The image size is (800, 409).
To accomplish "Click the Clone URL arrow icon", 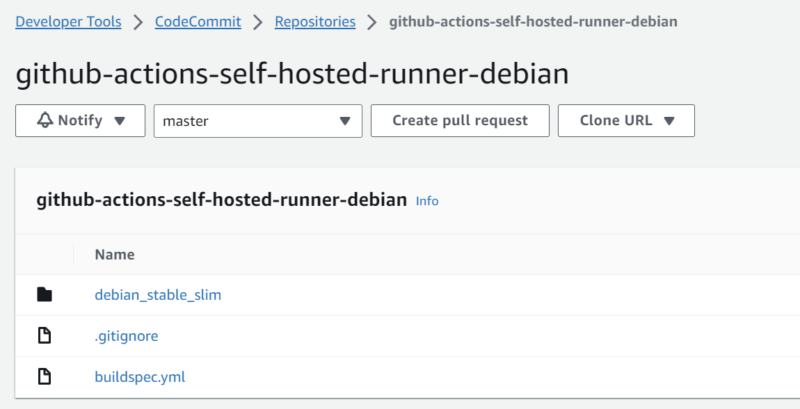I will point(669,121).
